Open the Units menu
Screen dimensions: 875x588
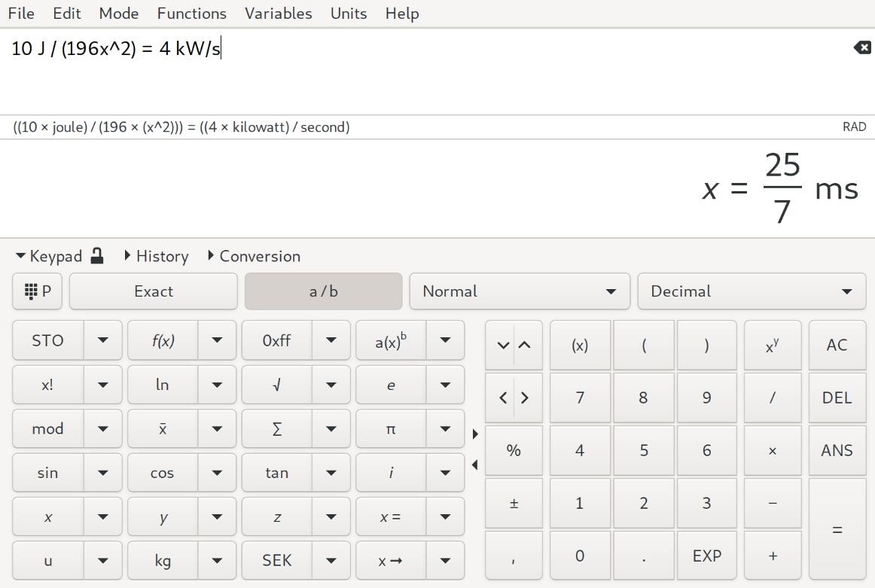pos(349,14)
